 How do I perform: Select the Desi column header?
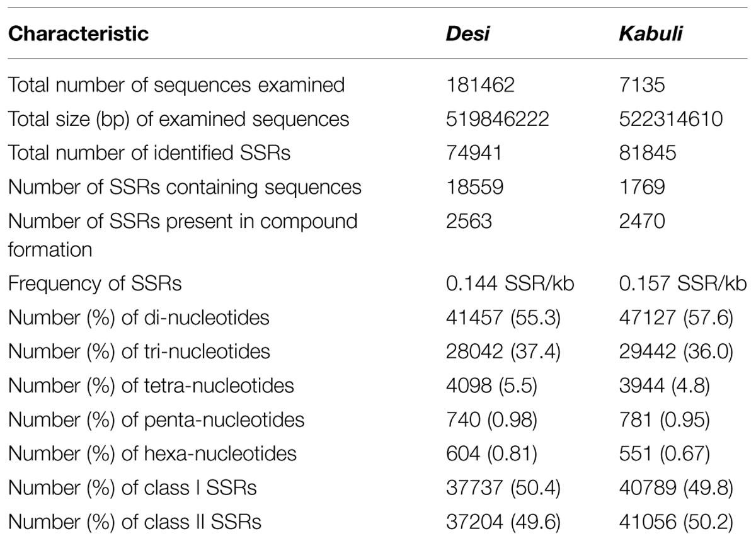click(x=467, y=33)
